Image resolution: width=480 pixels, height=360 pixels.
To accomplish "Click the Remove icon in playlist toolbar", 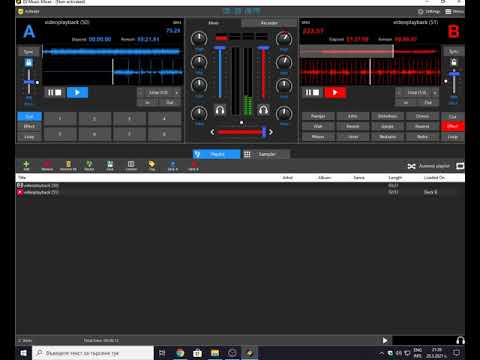I will pyautogui.click(x=47, y=165).
